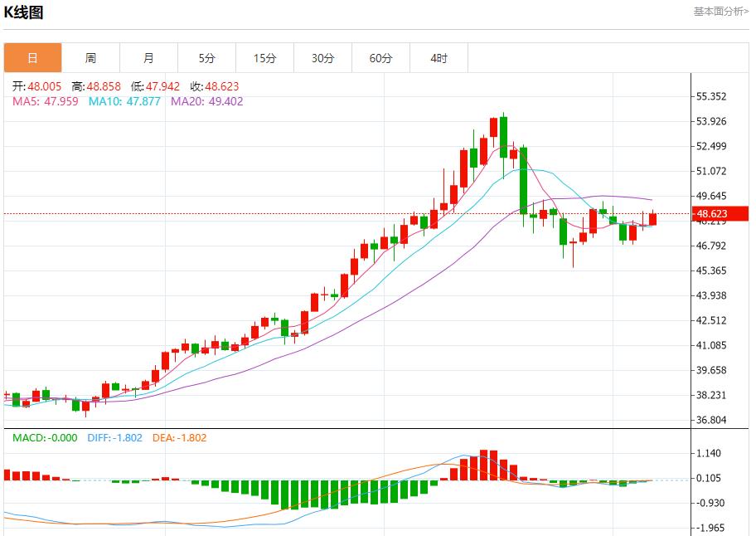
Task: Select the highlighted 日 daily interval
Action: (33, 58)
